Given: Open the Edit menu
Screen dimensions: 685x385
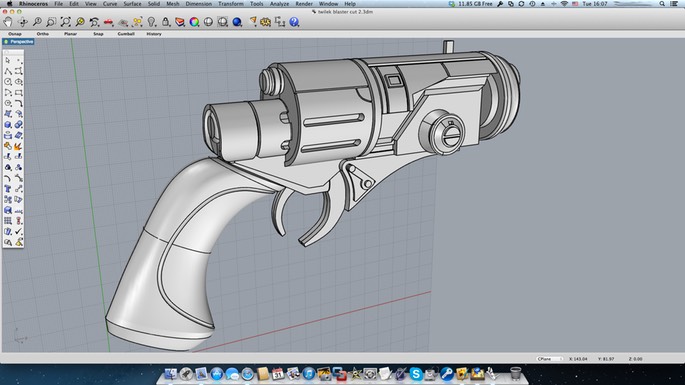Looking at the screenshot, I should pyautogui.click(x=74, y=3).
